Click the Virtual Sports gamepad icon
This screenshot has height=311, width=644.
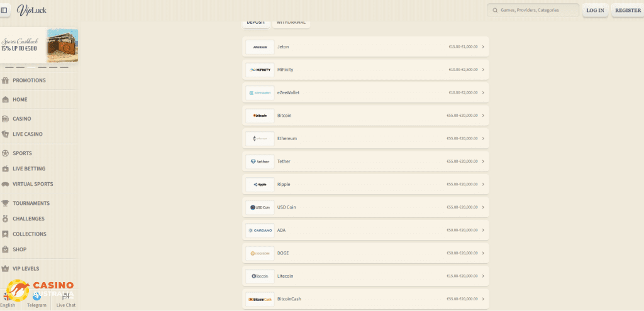pos(5,184)
